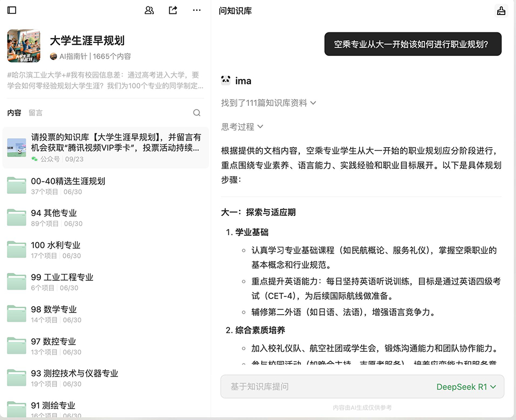Switch to the 留言 tab
Image resolution: width=516 pixels, height=420 pixels.
coord(35,113)
